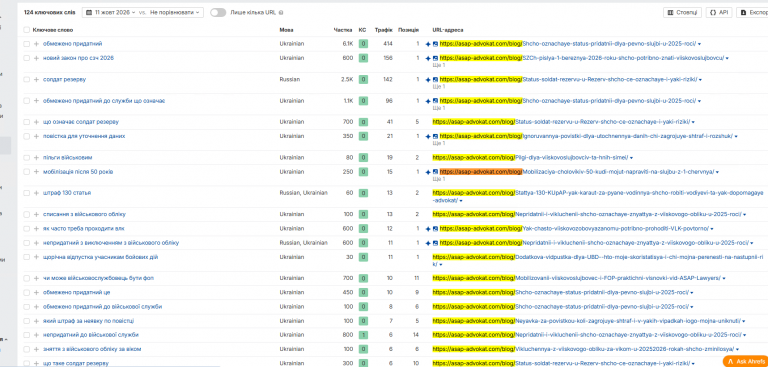Click the plus icon beside 'що означає солдат резерву'
Screen dimensions: 768x367
36,122
